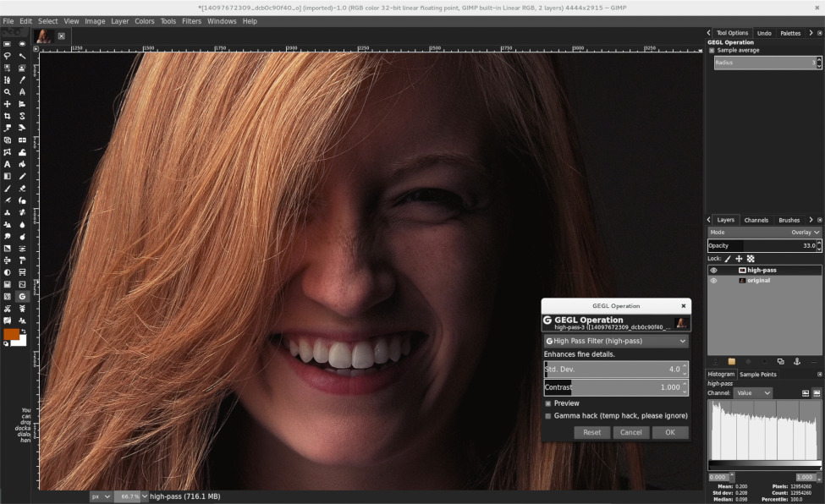Switch to the Channels tab
Viewport: 825px width, 504px height.
pyautogui.click(x=756, y=220)
